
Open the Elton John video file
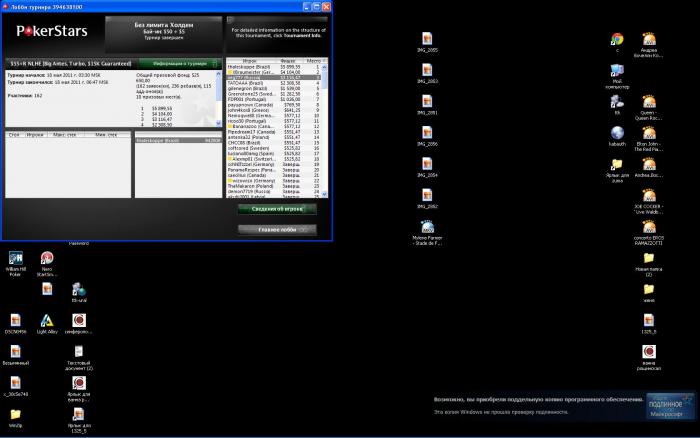coord(649,133)
